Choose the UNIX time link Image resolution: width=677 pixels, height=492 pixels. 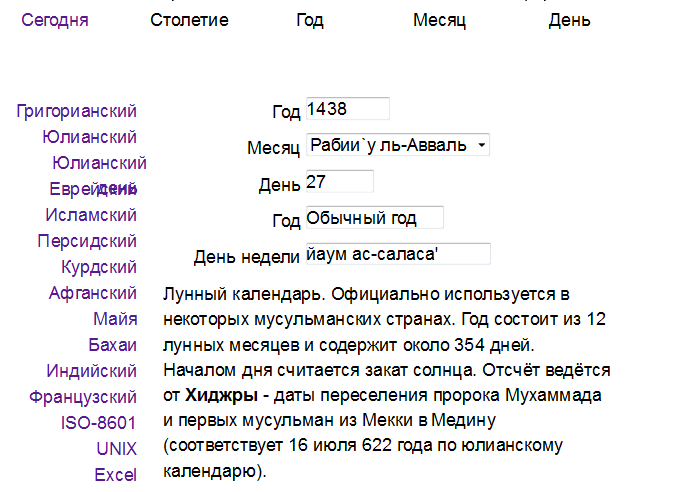117,449
